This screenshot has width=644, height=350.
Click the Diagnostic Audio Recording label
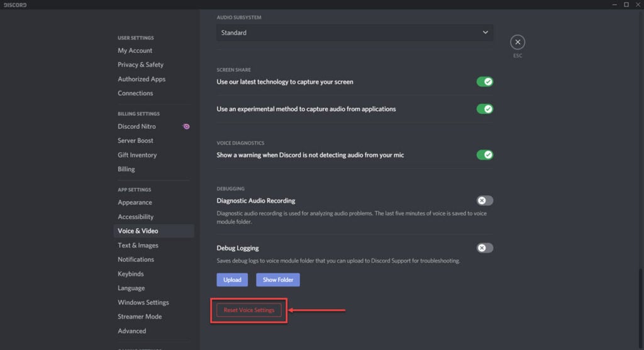pyautogui.click(x=256, y=201)
